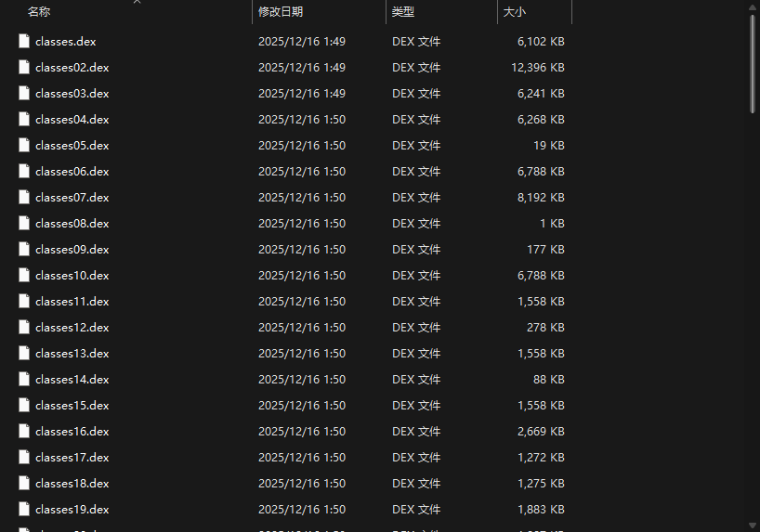Select the file icon beside classes05.dex
The width and height of the screenshot is (760, 532).
(24, 146)
